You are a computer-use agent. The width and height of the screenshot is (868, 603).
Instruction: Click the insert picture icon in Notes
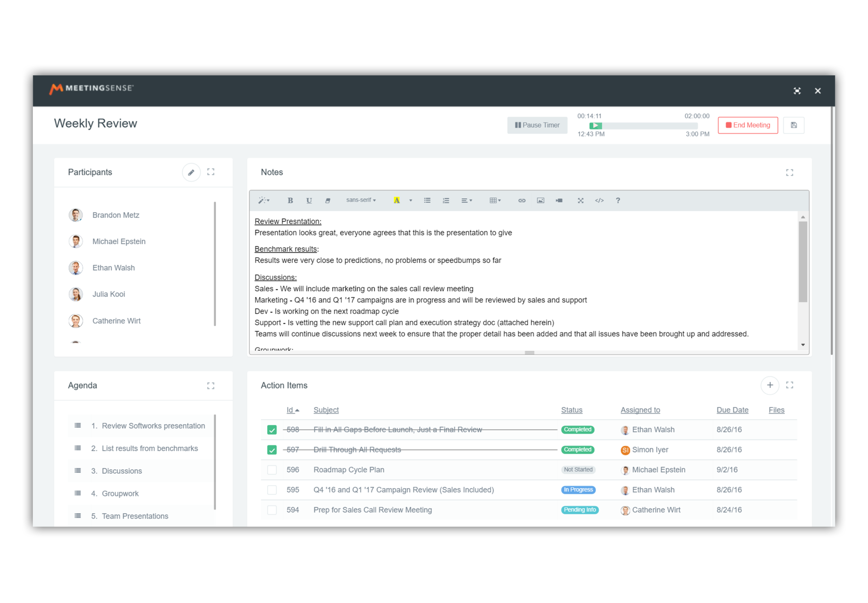541,201
